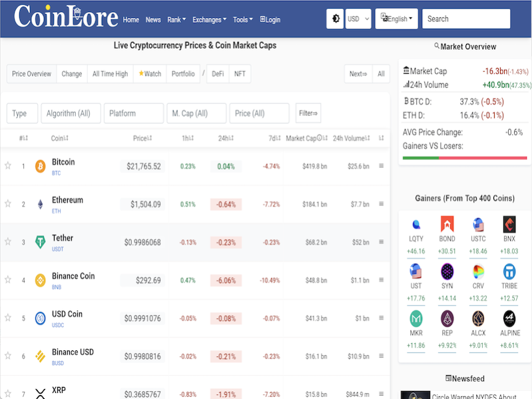Open the Portfolio tab

click(x=183, y=74)
